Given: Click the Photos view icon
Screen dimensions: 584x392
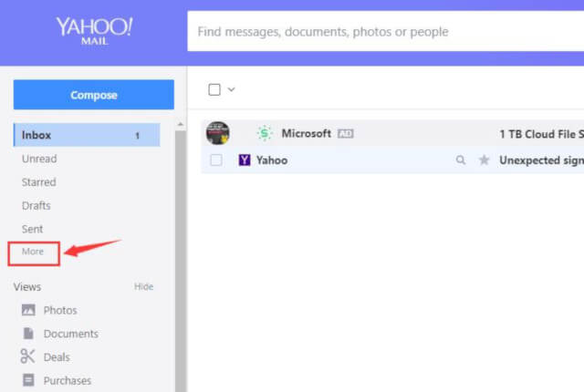Looking at the screenshot, I should tap(28, 310).
